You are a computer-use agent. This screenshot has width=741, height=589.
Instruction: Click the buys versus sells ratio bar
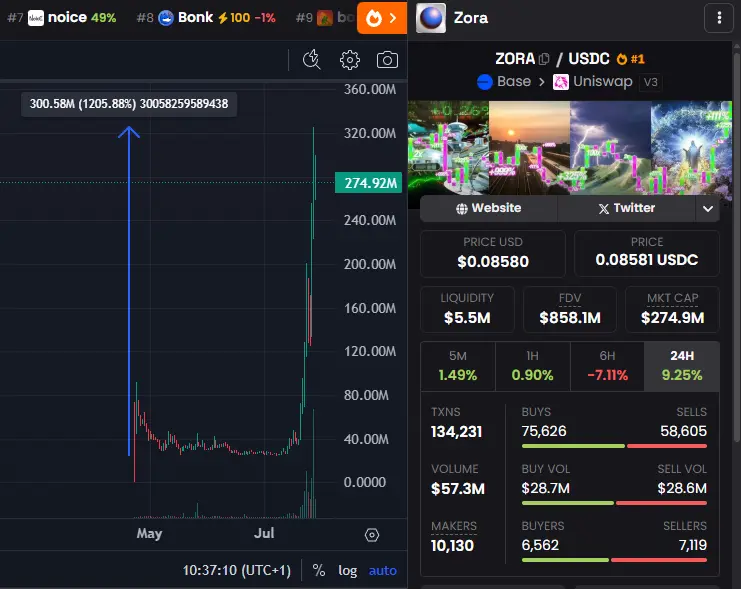614,446
